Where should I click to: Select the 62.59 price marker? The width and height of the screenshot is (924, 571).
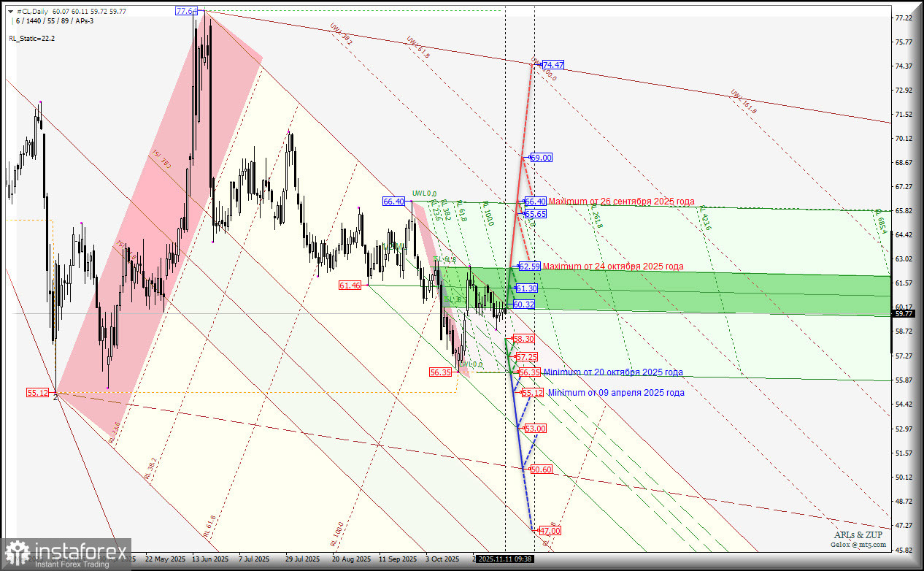(528, 267)
